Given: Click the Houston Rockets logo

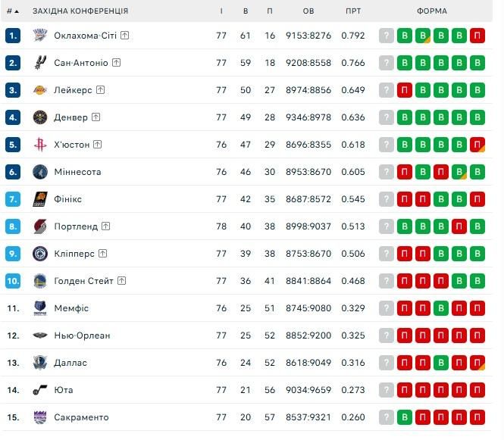Looking at the screenshot, I should click(x=40, y=145).
